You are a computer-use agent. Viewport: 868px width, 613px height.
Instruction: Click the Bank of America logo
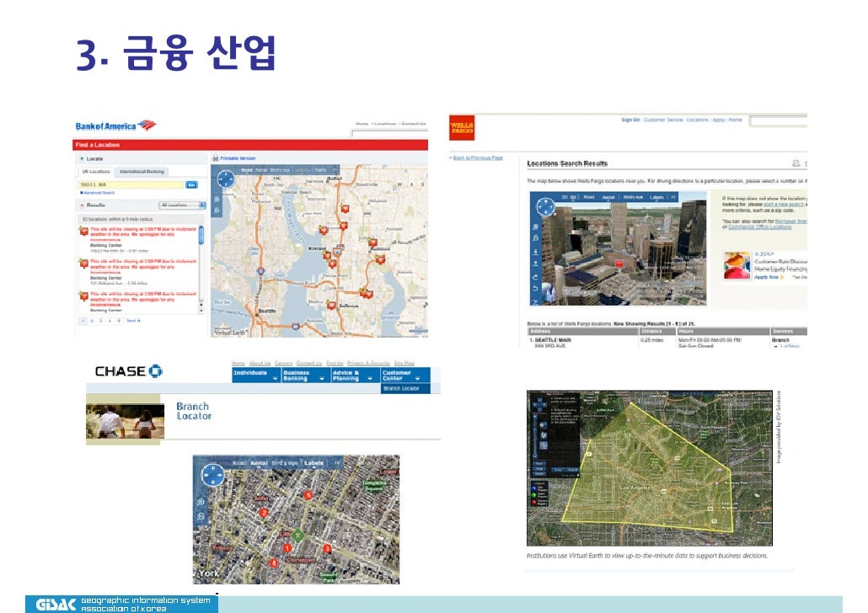[115, 125]
